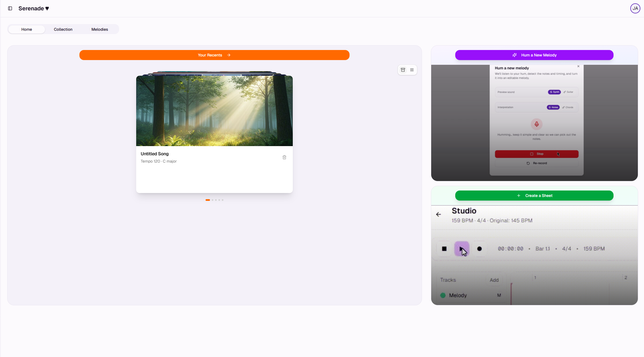Open the Untitled Song forest thumbnail
The width and height of the screenshot is (644, 357).
[214, 111]
